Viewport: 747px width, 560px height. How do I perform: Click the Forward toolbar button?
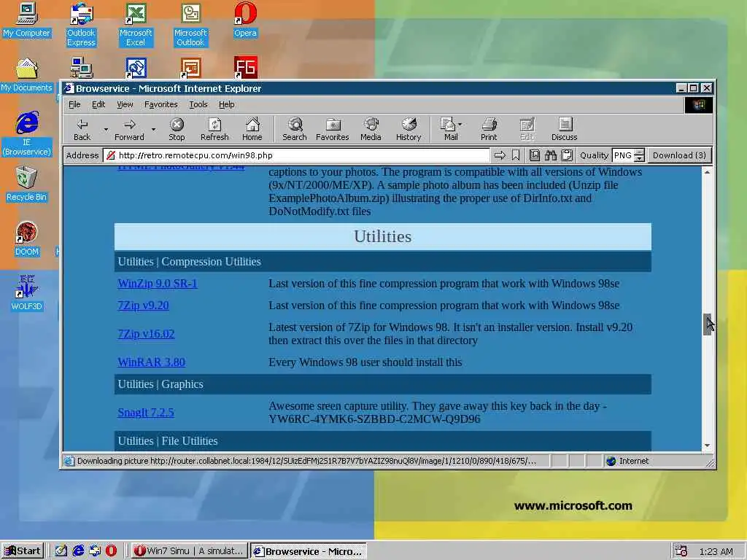[129, 130]
